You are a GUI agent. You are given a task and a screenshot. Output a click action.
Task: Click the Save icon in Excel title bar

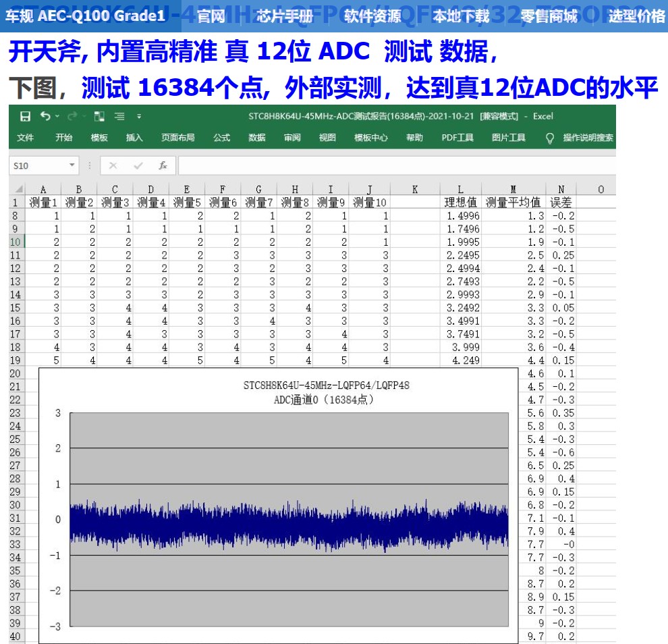25,116
